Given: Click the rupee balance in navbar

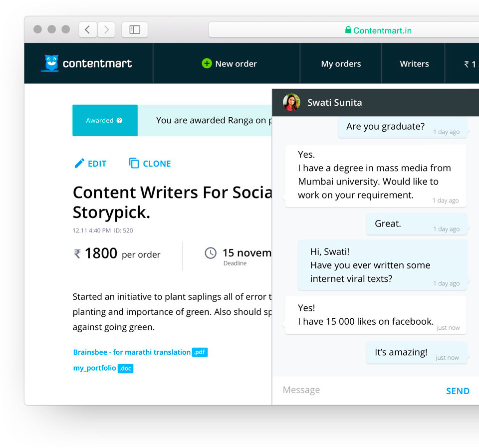Looking at the screenshot, I should (469, 64).
